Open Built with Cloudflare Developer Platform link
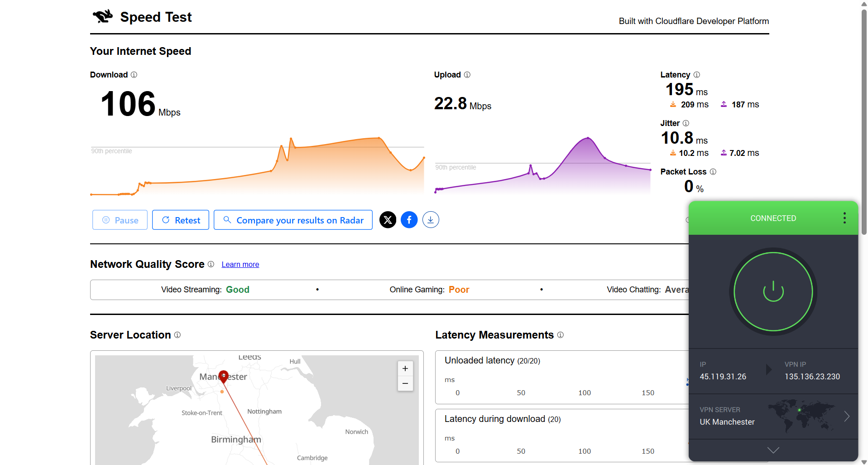This screenshot has height=465, width=868. click(694, 21)
